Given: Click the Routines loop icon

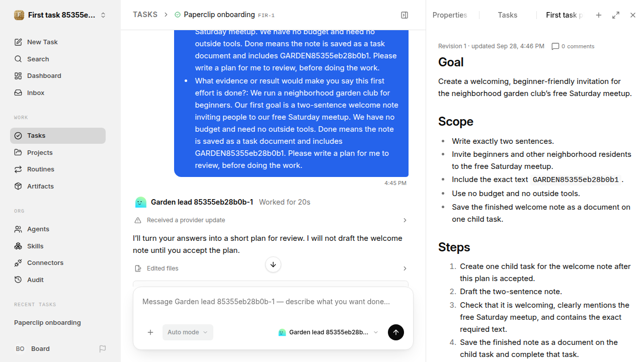Looking at the screenshot, I should pyautogui.click(x=18, y=169).
